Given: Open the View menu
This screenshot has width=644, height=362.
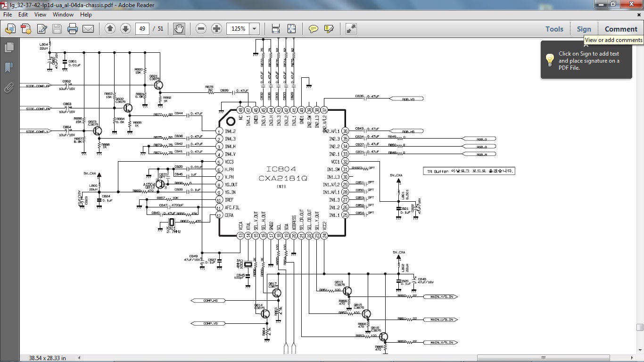Looking at the screenshot, I should (x=40, y=15).
